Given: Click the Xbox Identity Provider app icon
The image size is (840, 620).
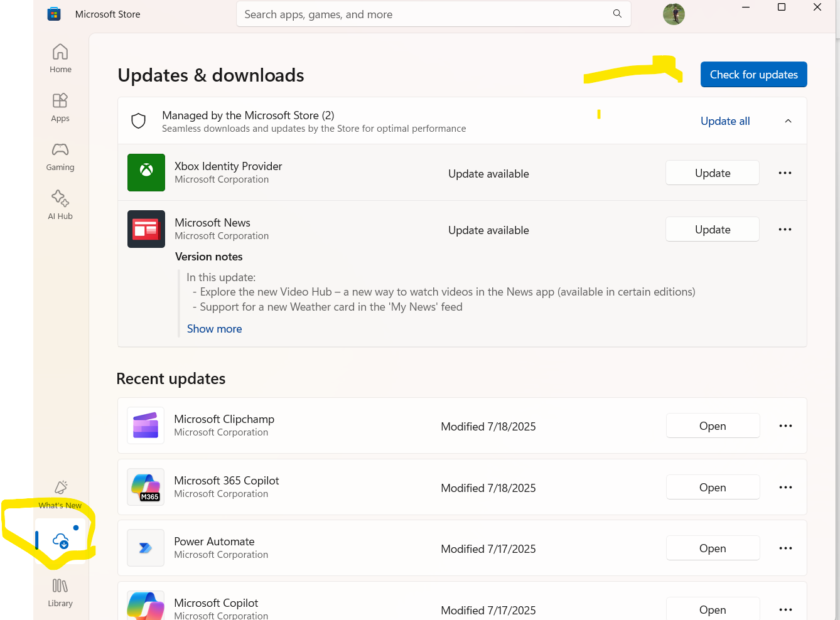Looking at the screenshot, I should tap(146, 172).
